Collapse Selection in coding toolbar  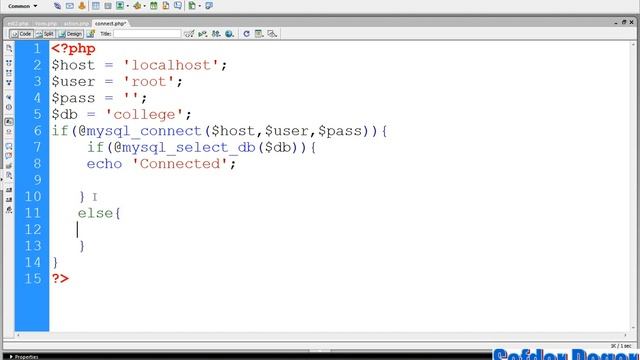(x=9, y=73)
